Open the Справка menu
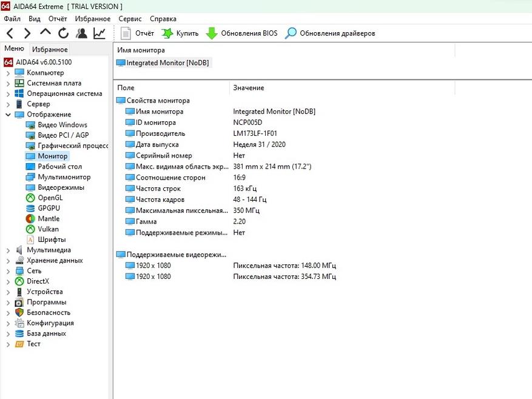 pyautogui.click(x=163, y=19)
